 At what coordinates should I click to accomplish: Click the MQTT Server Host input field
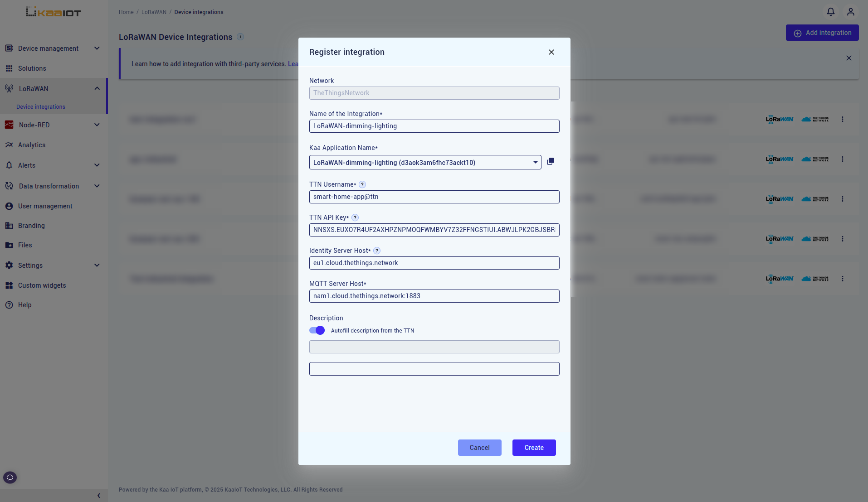434,296
